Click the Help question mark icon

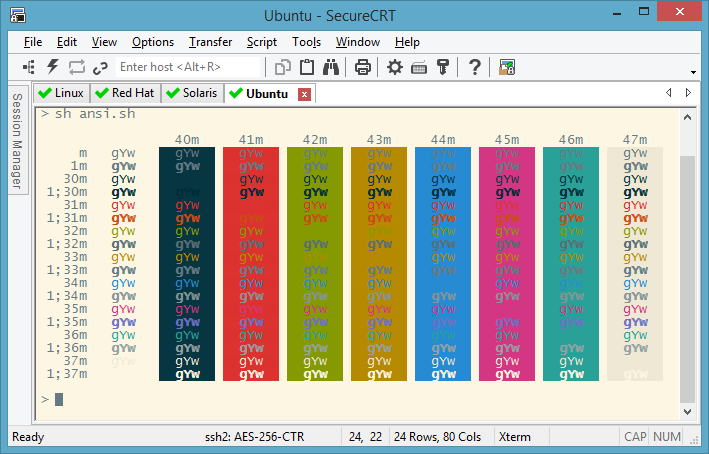474,67
